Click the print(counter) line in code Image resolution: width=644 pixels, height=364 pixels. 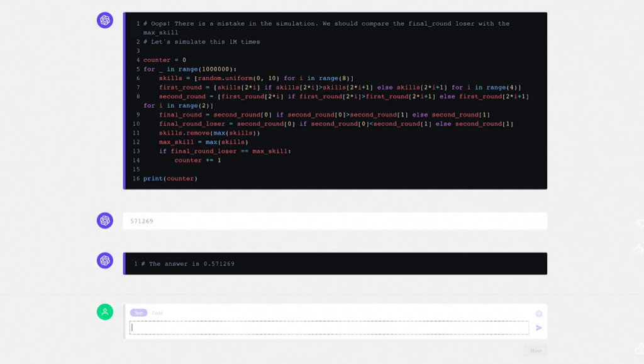(x=170, y=179)
